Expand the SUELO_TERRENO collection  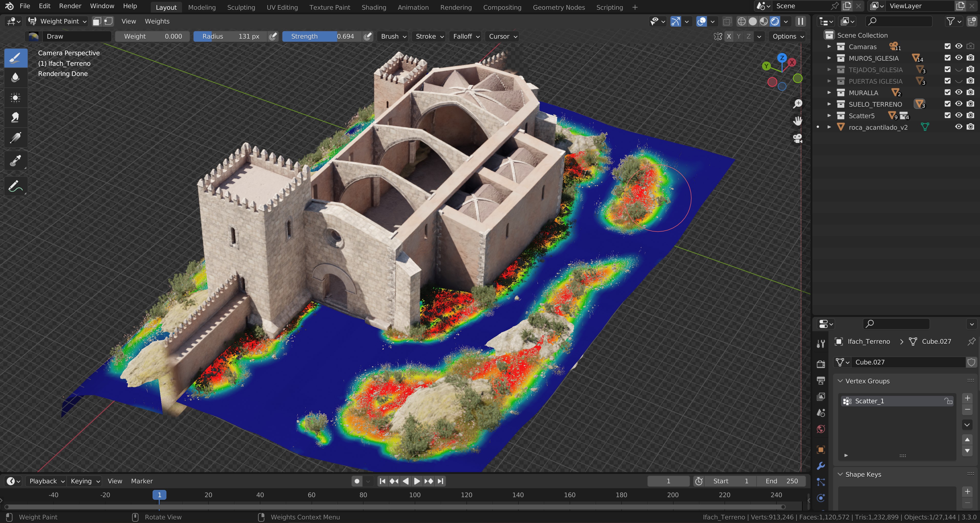pos(829,104)
